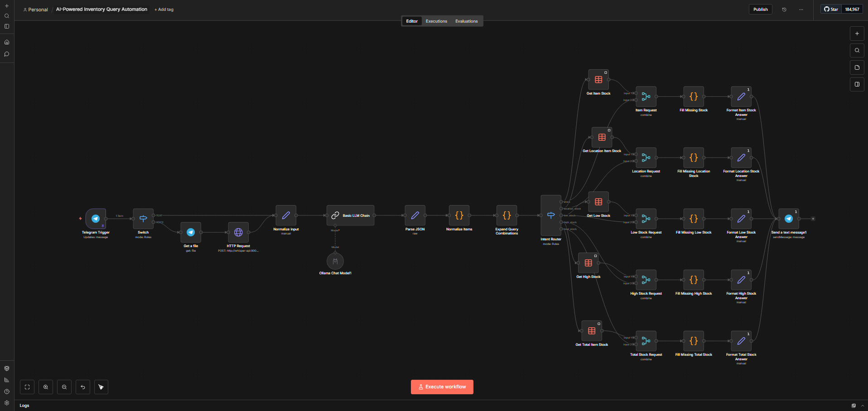Click the fit-to-view canvas button

[x=27, y=387]
